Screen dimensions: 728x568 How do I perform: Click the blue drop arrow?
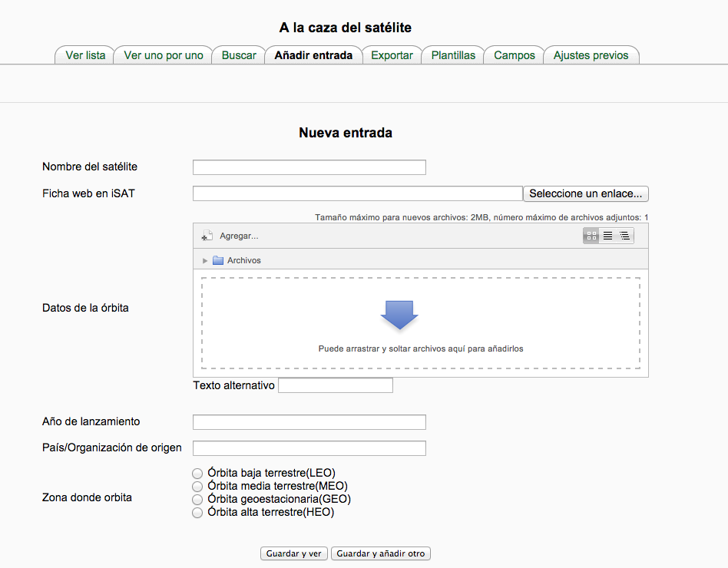tap(399, 315)
